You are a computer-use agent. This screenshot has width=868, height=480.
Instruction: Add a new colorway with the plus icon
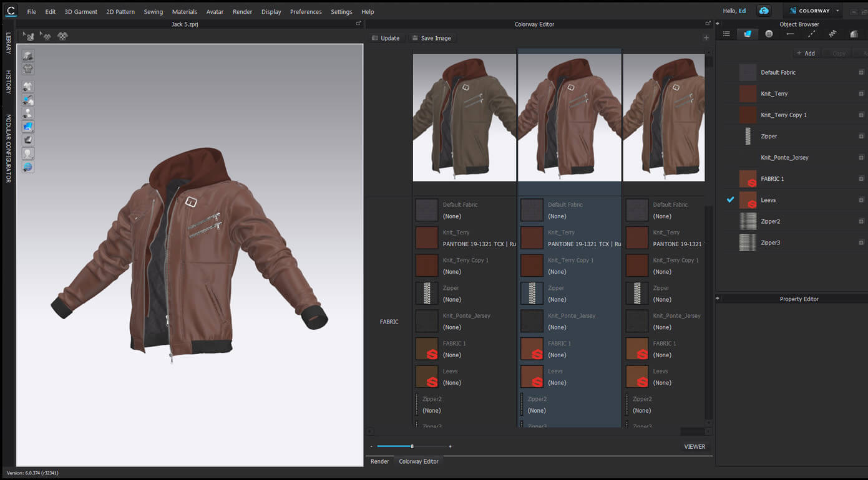coord(706,38)
